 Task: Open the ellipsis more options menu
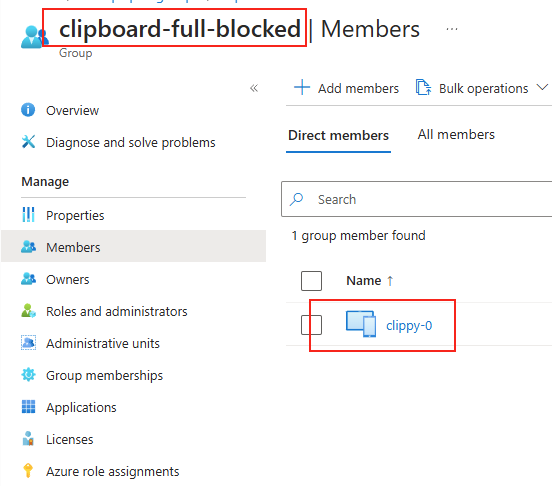(x=452, y=29)
